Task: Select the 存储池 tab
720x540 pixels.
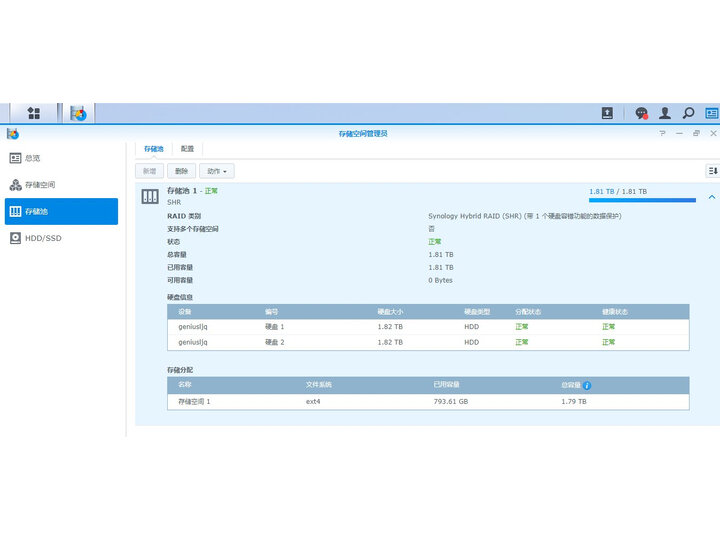Action: pos(152,148)
